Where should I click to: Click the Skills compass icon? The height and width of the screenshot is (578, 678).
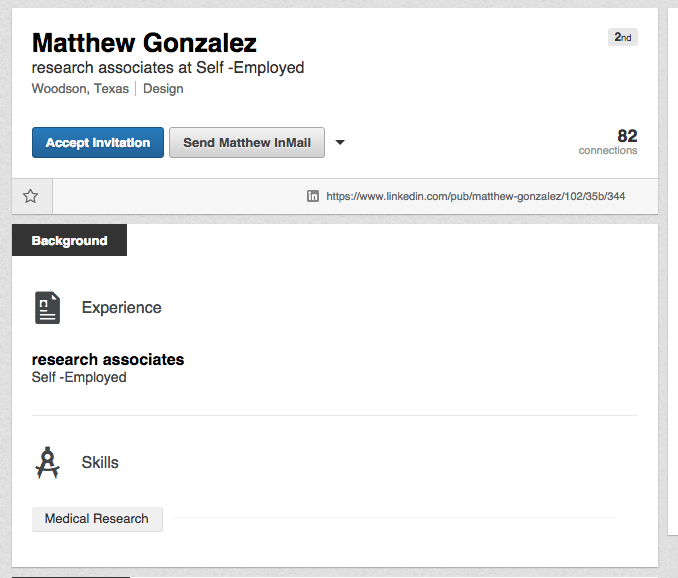tap(47, 463)
